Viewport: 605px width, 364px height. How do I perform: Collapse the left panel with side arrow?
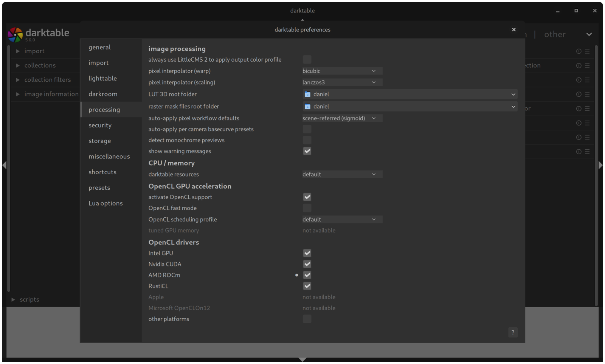tap(4, 165)
